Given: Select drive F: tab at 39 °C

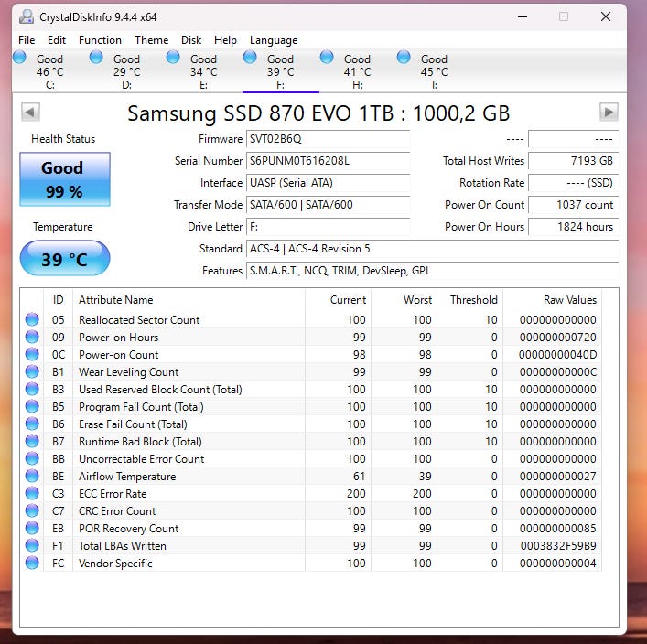Looking at the screenshot, I should 281,71.
